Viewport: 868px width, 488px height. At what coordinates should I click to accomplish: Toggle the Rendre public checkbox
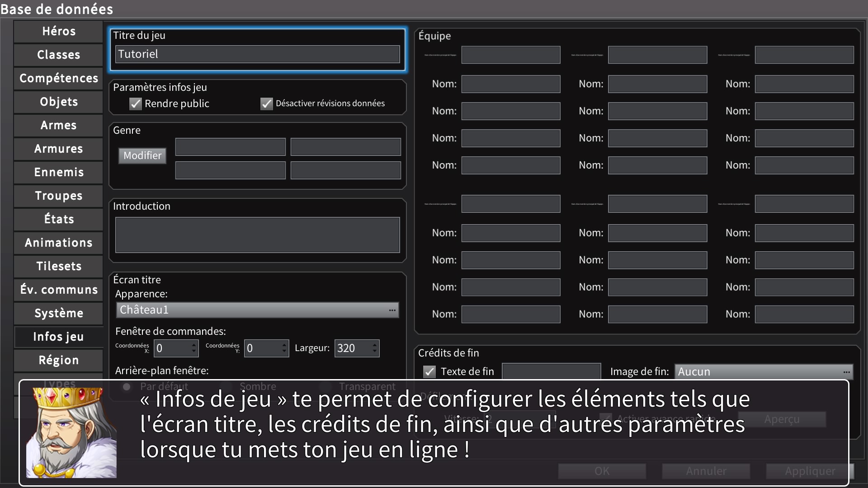pos(136,104)
